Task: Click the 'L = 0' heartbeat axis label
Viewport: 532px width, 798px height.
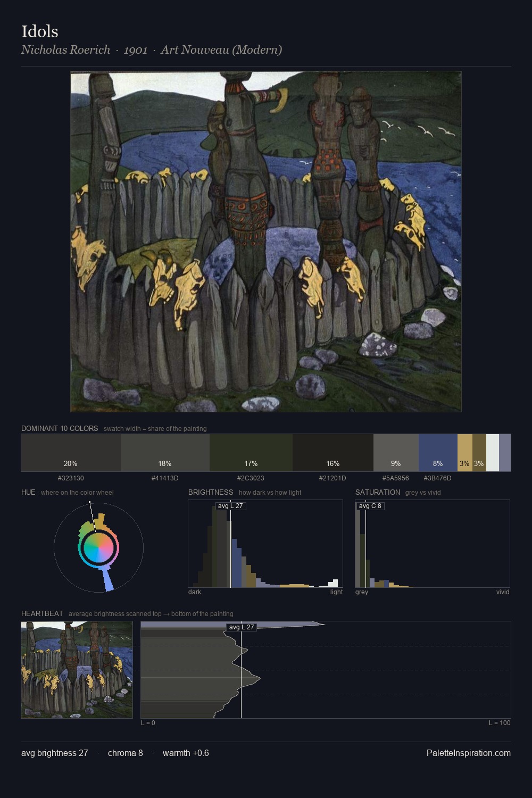Action: click(148, 722)
